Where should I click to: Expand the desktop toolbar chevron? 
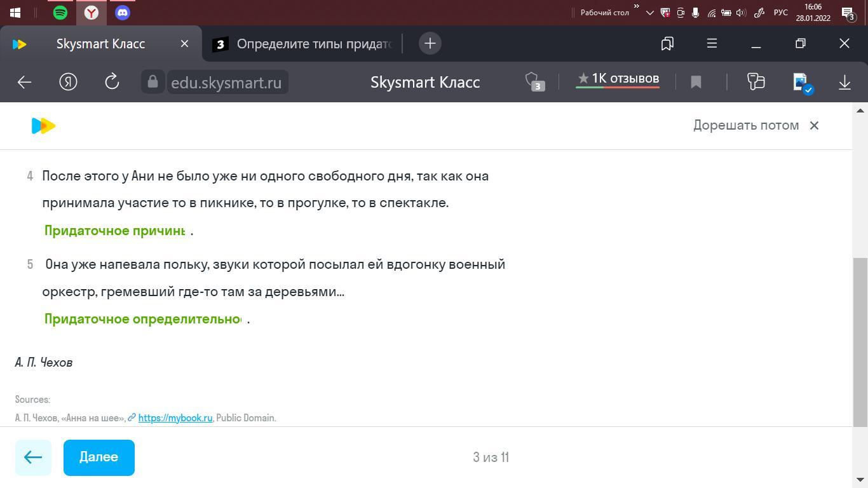coord(636,7)
